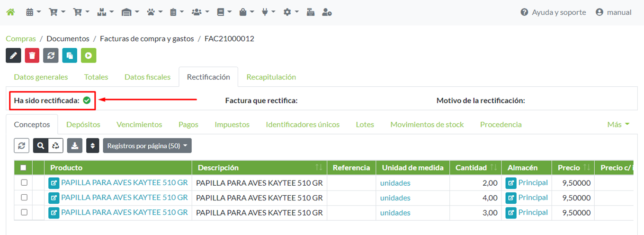
Task: Click unidades link in 4,00 row
Action: [395, 198]
